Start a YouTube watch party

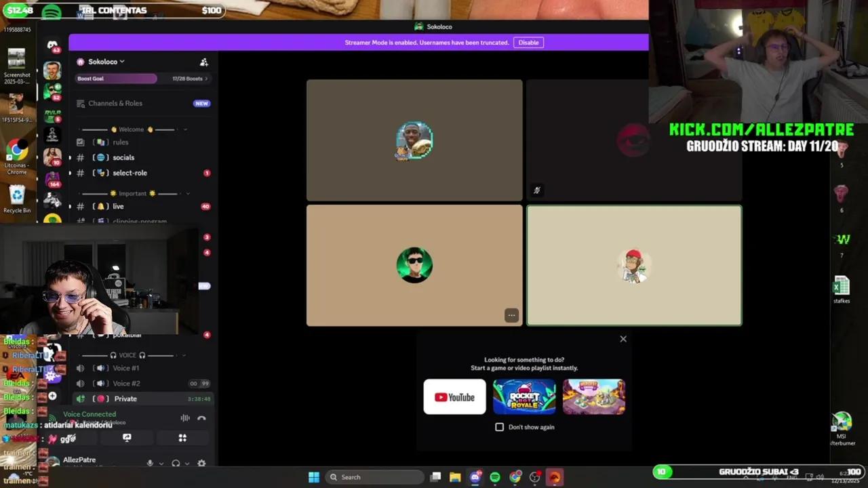[454, 397]
